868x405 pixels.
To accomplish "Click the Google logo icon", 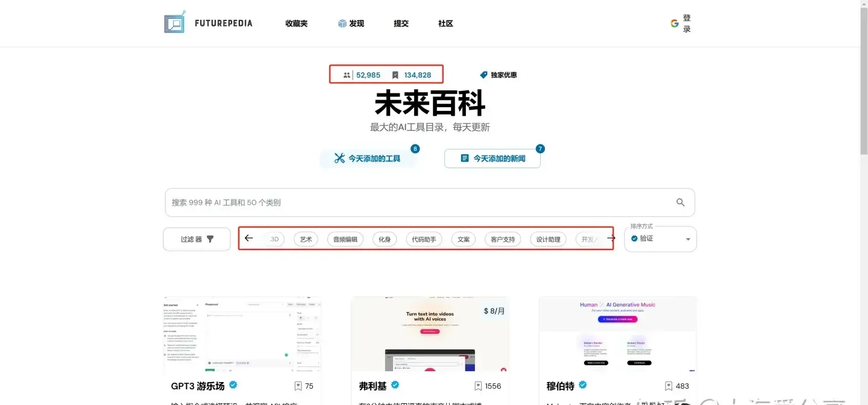I will click(675, 24).
